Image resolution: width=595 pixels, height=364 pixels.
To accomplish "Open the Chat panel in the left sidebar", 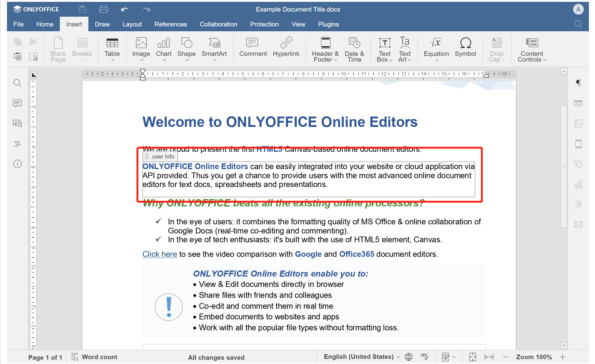I will pos(17,123).
